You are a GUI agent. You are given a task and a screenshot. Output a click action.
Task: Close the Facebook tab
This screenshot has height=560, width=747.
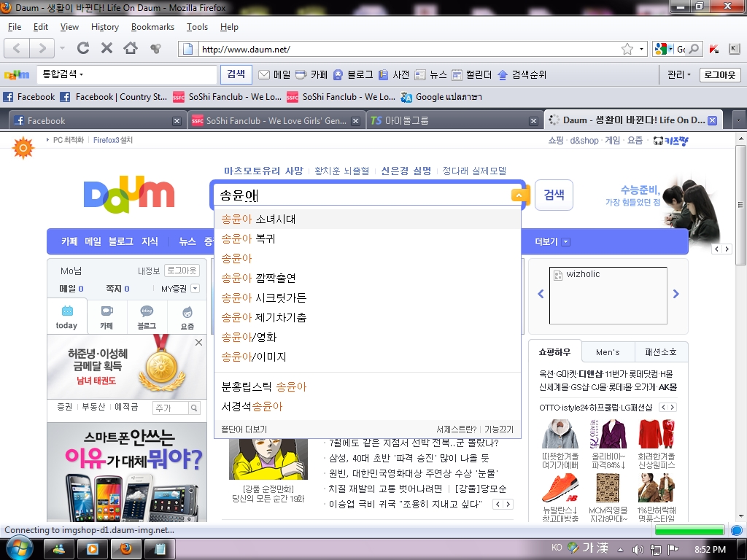177,121
